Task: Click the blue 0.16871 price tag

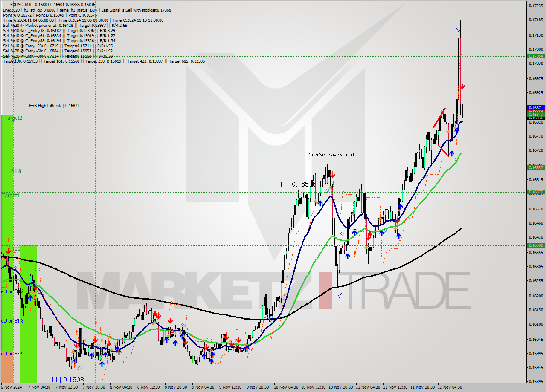Action: coord(536,107)
